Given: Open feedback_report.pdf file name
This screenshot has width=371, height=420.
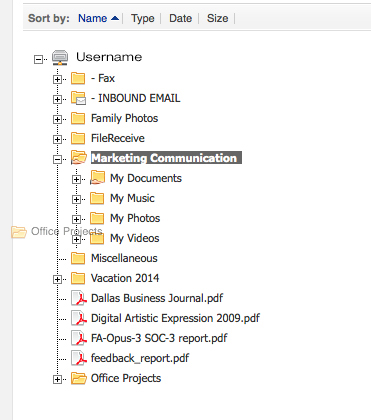Looking at the screenshot, I should click(x=140, y=359).
